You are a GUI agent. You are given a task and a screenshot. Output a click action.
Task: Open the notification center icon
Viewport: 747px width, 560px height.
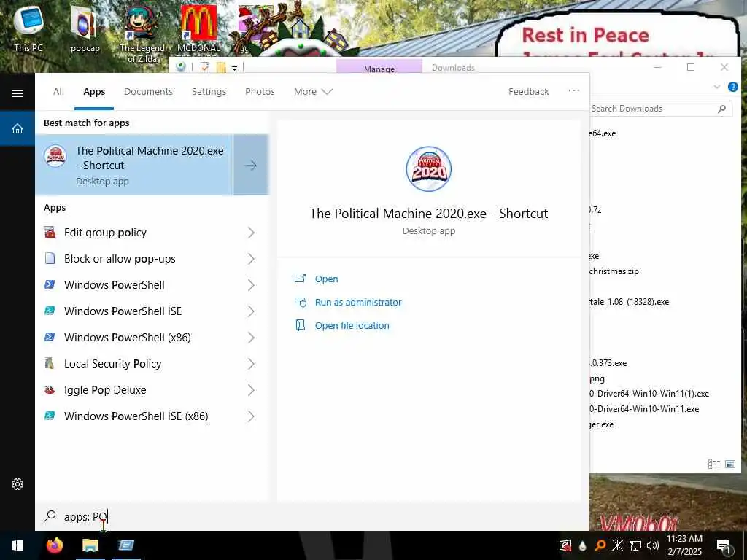point(724,545)
